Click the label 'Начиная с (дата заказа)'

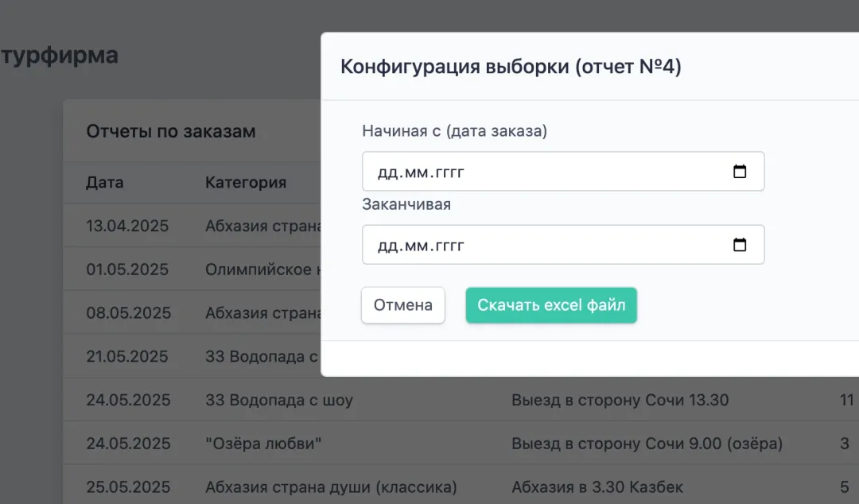454,131
